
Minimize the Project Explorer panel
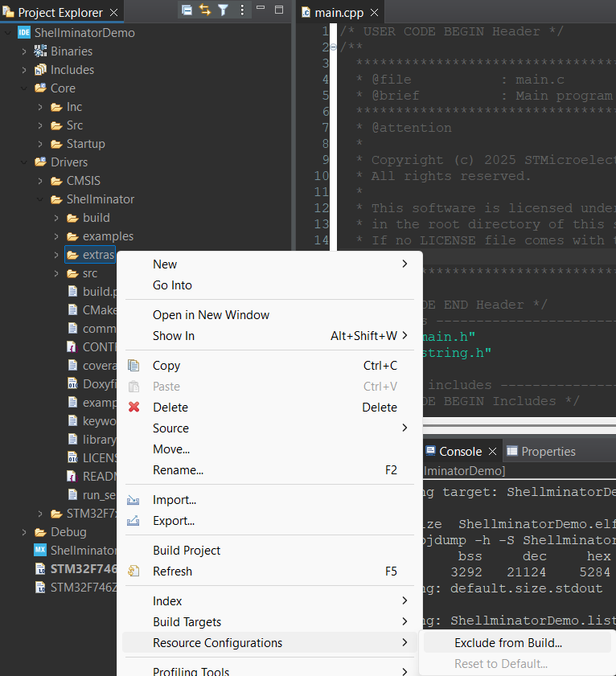coord(261,8)
